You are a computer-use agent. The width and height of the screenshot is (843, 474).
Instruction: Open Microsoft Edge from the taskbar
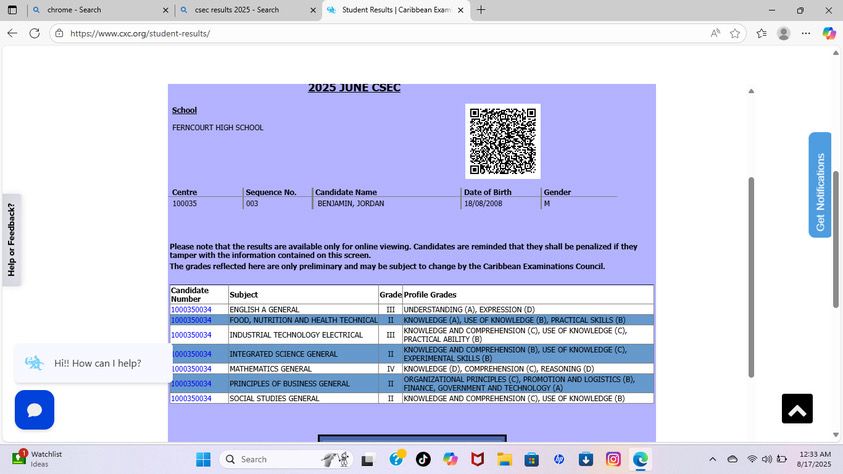tap(640, 459)
